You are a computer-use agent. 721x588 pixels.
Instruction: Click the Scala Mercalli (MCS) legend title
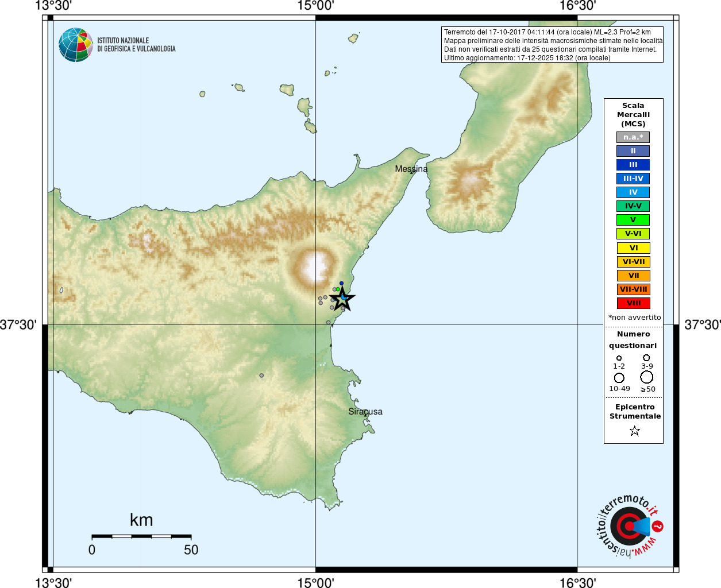(633, 115)
